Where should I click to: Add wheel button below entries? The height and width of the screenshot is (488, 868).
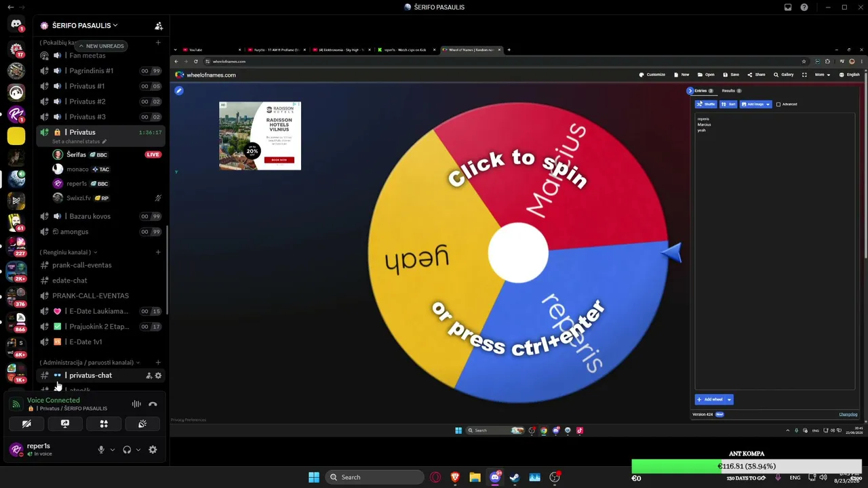point(710,399)
